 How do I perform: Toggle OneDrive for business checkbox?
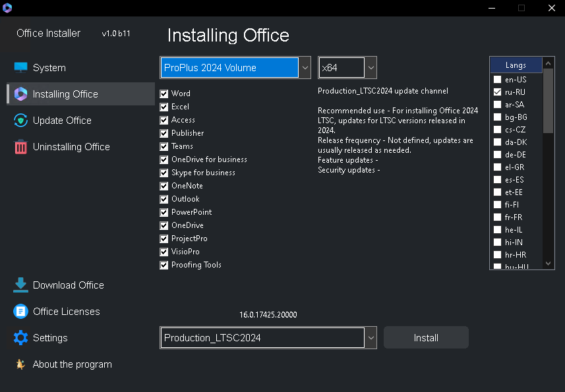click(164, 159)
